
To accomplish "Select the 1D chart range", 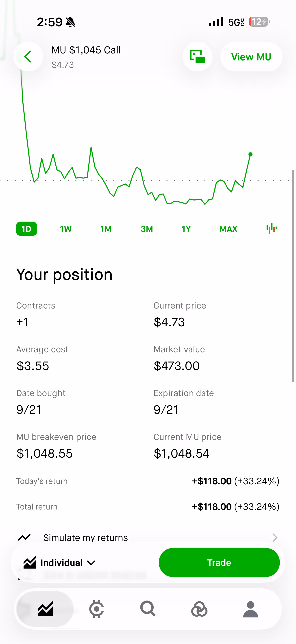I will coord(26,229).
